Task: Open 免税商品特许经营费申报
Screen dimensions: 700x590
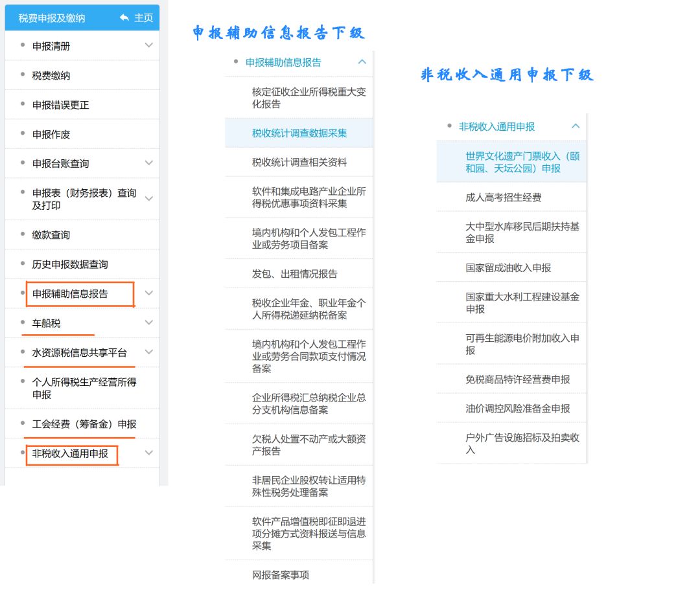Action: tap(517, 380)
